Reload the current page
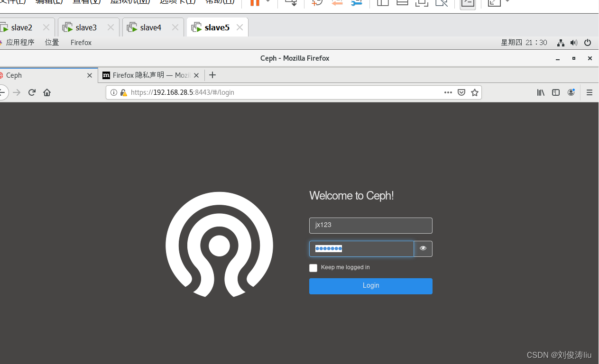The width and height of the screenshot is (599, 364). (x=32, y=92)
